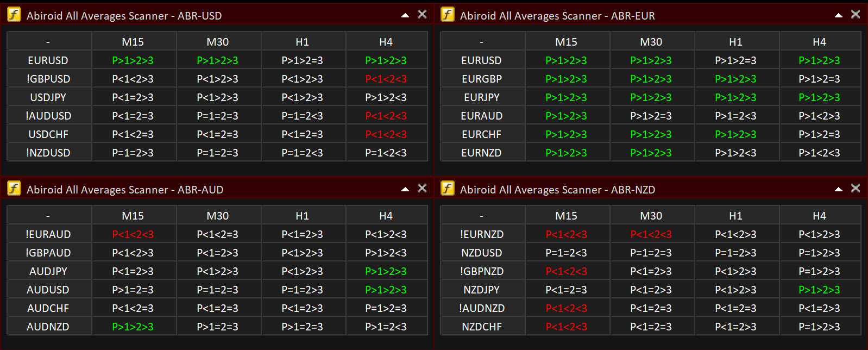Click the ABR-NZD panel indicator icon
Viewport: 868px width, 350px height.
448,189
